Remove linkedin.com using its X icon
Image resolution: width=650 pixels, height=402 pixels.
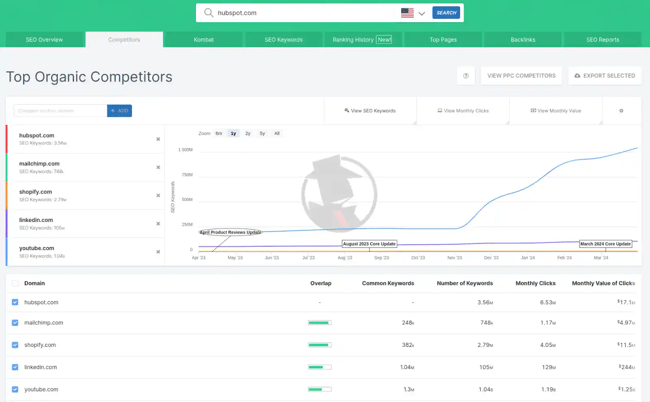158,224
